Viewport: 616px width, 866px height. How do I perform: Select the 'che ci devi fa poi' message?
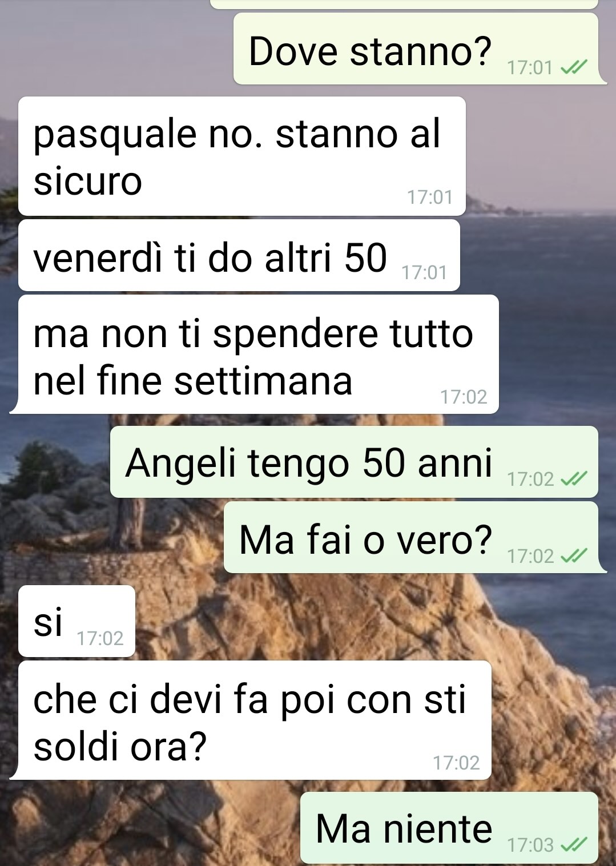pos(251,720)
